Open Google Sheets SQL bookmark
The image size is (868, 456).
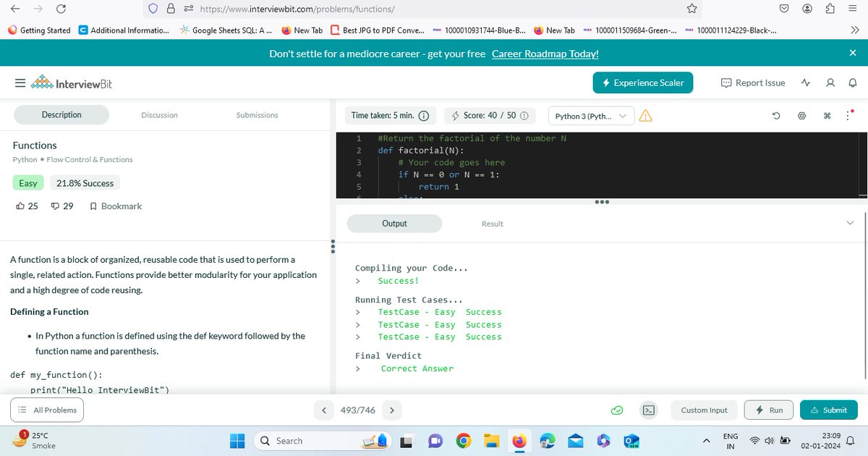[x=226, y=30]
